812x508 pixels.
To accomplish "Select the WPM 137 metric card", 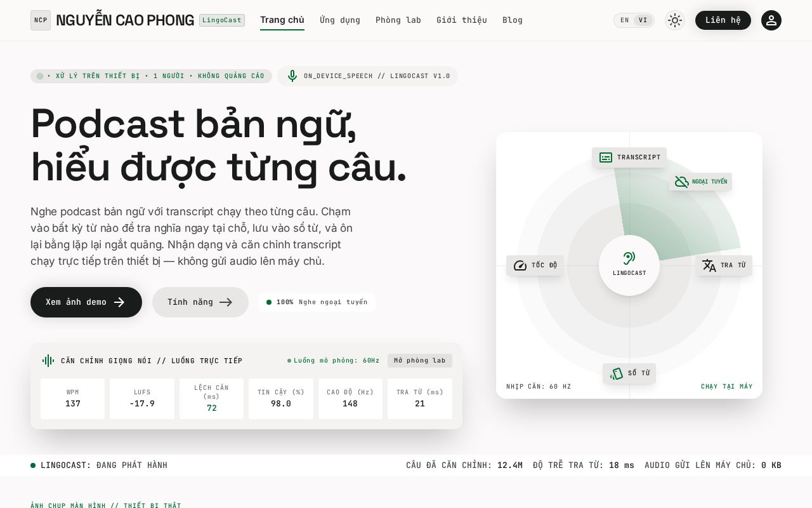I will click(73, 399).
